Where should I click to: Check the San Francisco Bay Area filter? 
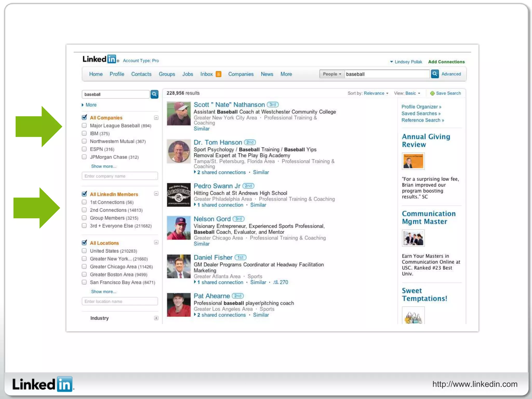pos(84,282)
